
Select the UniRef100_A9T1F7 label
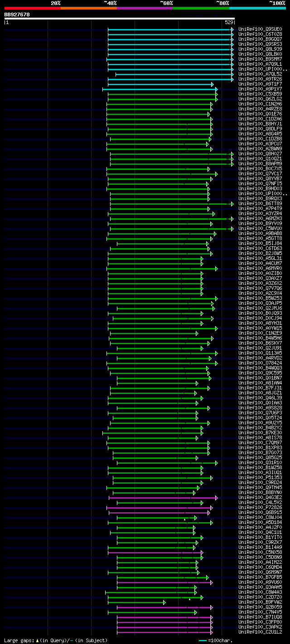[260, 84]
